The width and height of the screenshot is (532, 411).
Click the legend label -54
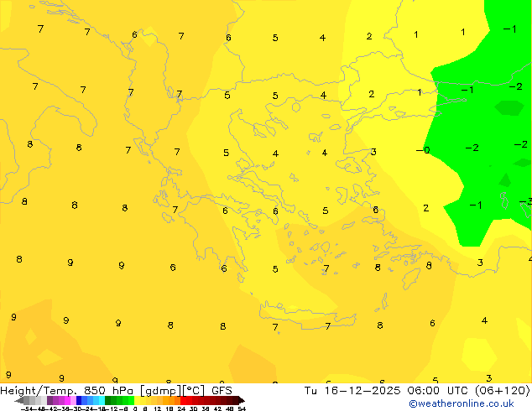pos(28,408)
